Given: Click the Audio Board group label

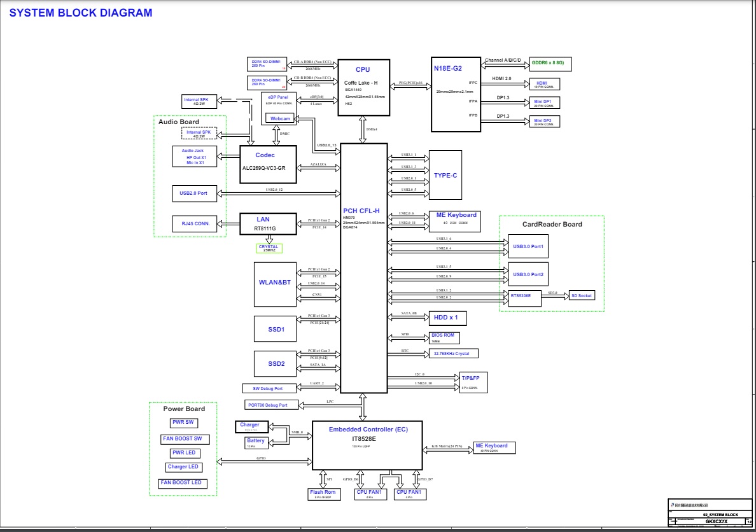Looking at the screenshot, I should 178,122.
